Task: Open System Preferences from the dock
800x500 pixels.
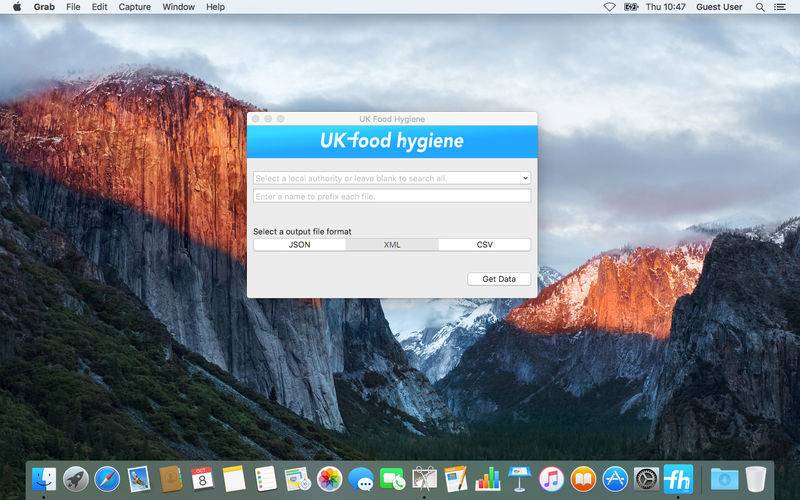Action: [646, 479]
